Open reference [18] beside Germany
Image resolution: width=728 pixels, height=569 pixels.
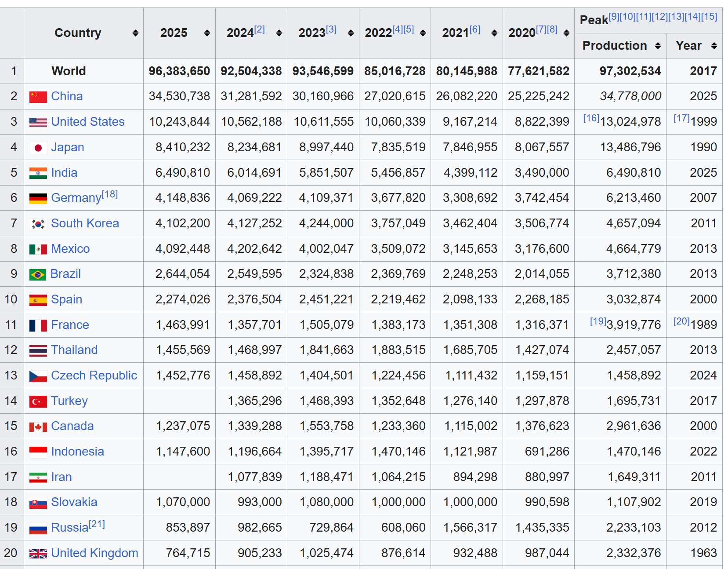coord(110,194)
